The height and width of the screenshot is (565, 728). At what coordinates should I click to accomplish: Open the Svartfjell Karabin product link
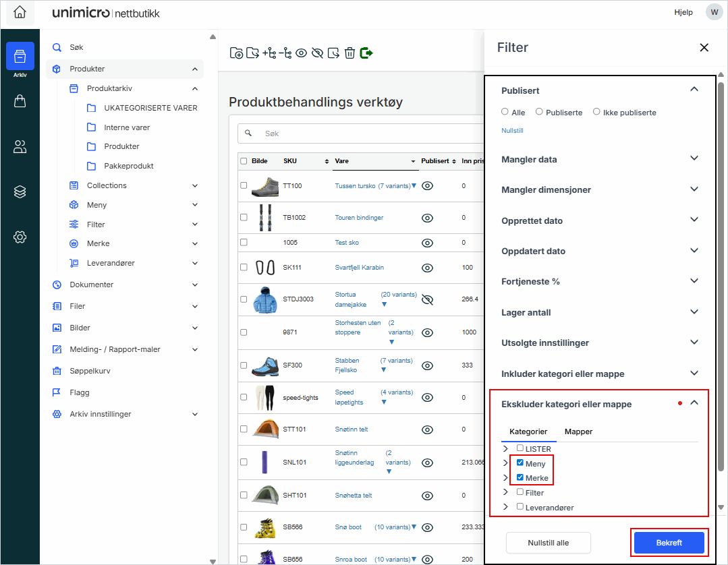pyautogui.click(x=360, y=268)
